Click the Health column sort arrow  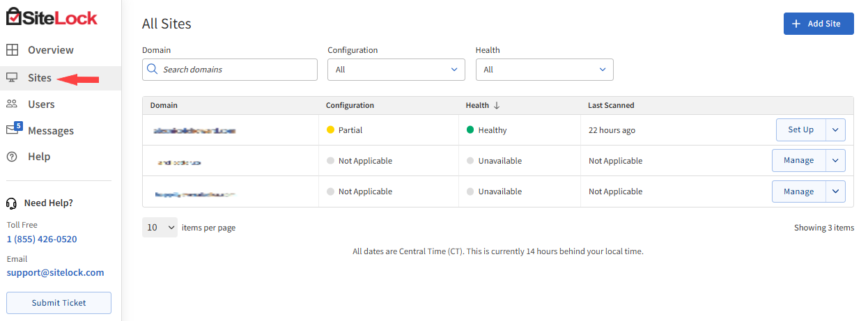(x=497, y=106)
